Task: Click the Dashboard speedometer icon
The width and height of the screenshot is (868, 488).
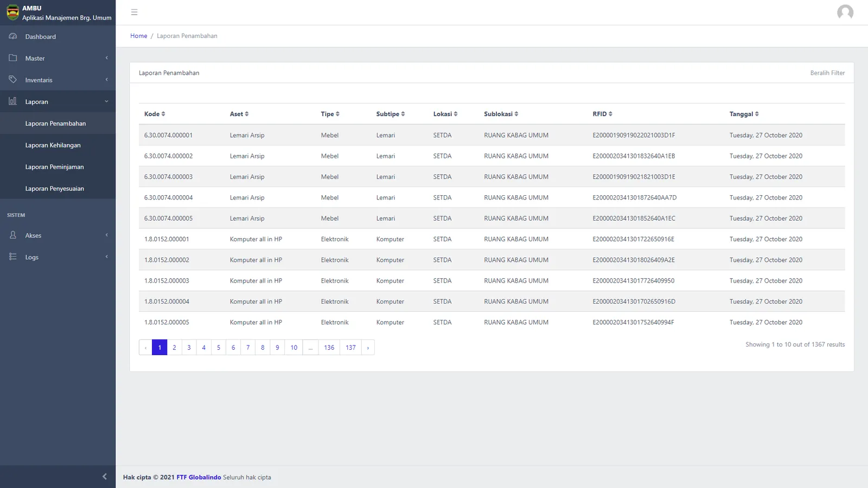Action: [x=13, y=36]
